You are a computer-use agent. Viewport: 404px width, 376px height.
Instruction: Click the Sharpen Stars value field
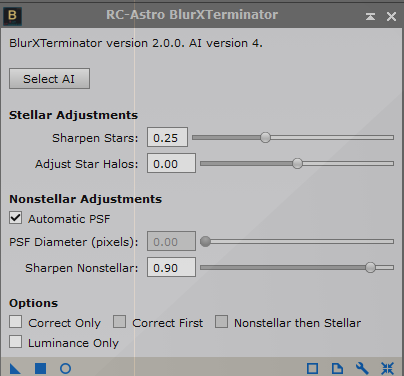[167, 137]
